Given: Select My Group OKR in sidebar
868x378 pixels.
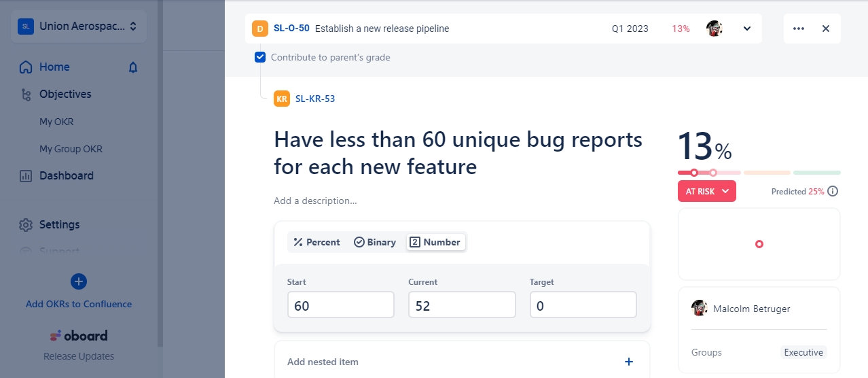Looking at the screenshot, I should pos(71,149).
